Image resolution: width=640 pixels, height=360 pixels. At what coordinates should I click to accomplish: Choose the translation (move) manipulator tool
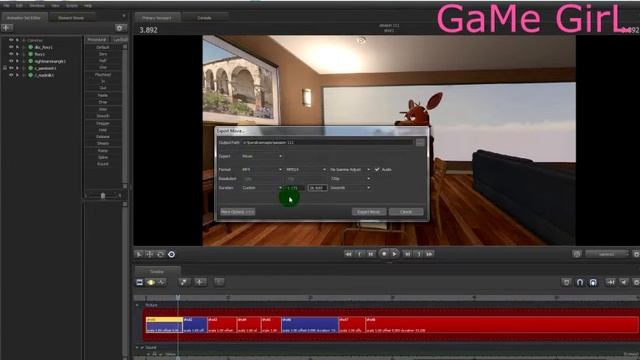click(x=150, y=254)
